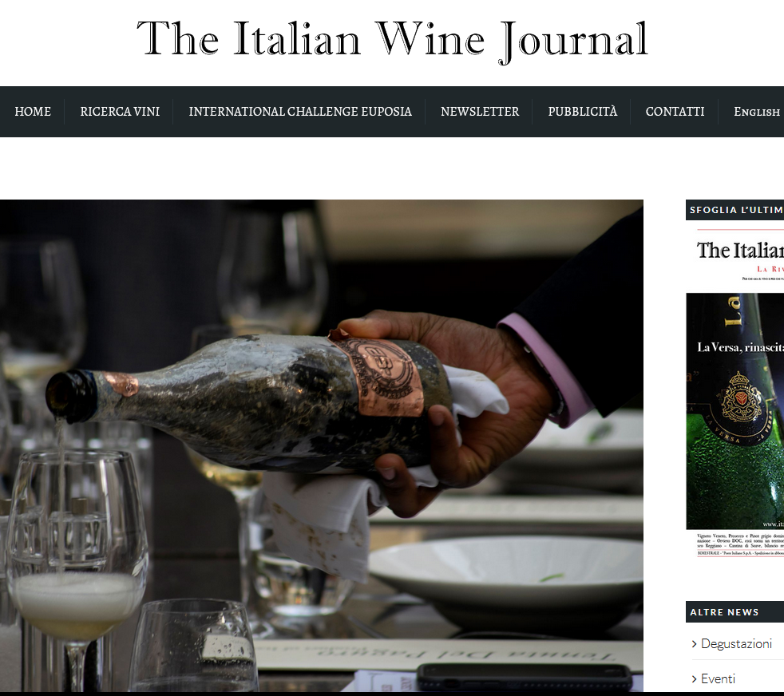Image resolution: width=784 pixels, height=696 pixels.
Task: Click La Versa, rinascita headline on cover
Action: tap(741, 347)
